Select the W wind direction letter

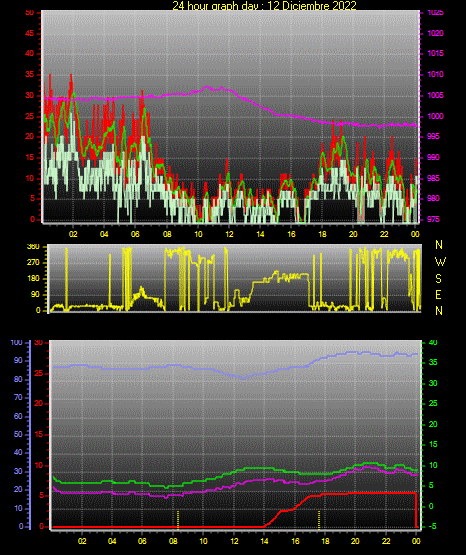[440, 262]
